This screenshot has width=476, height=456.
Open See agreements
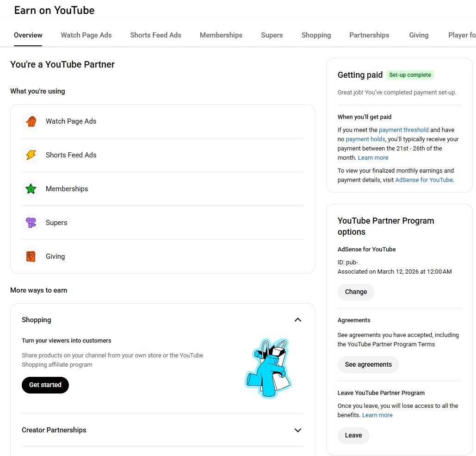point(368,364)
